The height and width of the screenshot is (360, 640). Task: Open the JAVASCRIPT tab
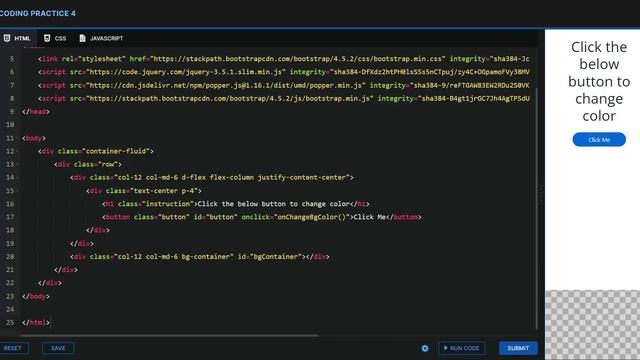(101, 38)
